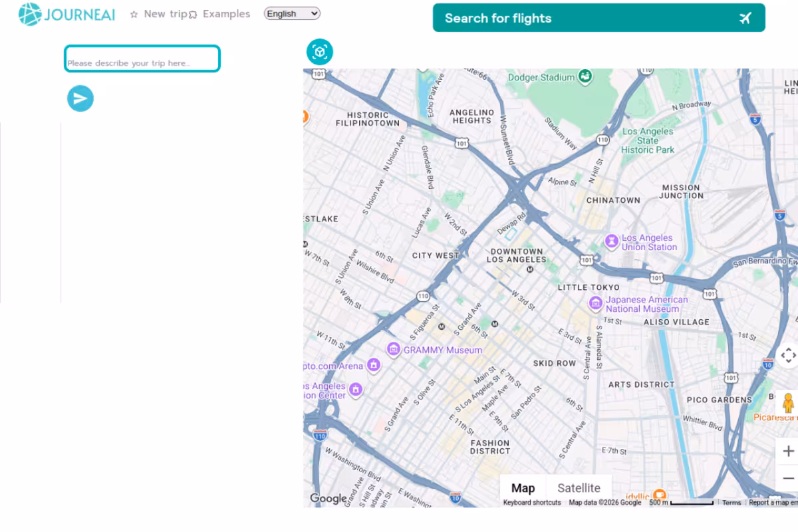Viewport: 798px width, 532px height.
Task: Click the PICO GARDENS map label
Action: click(719, 400)
